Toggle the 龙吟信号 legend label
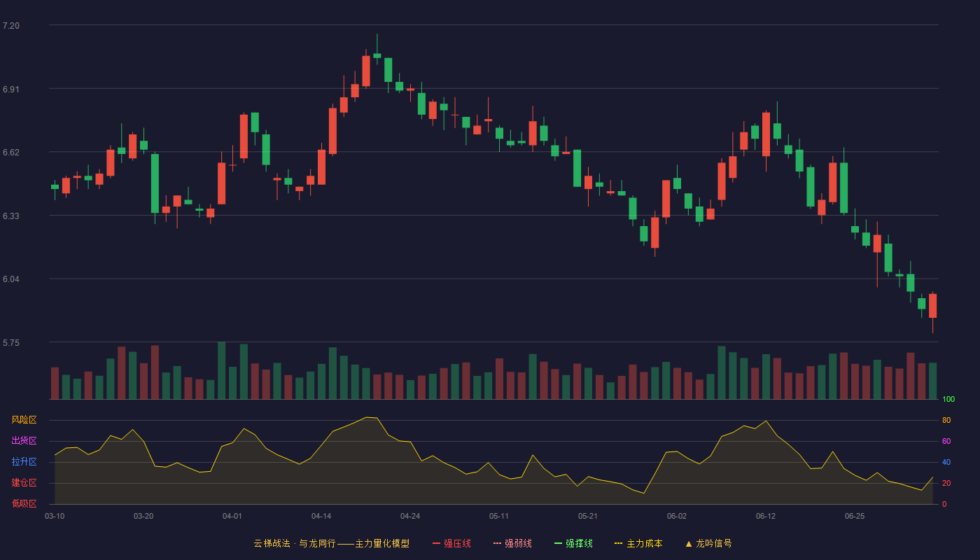 713,543
